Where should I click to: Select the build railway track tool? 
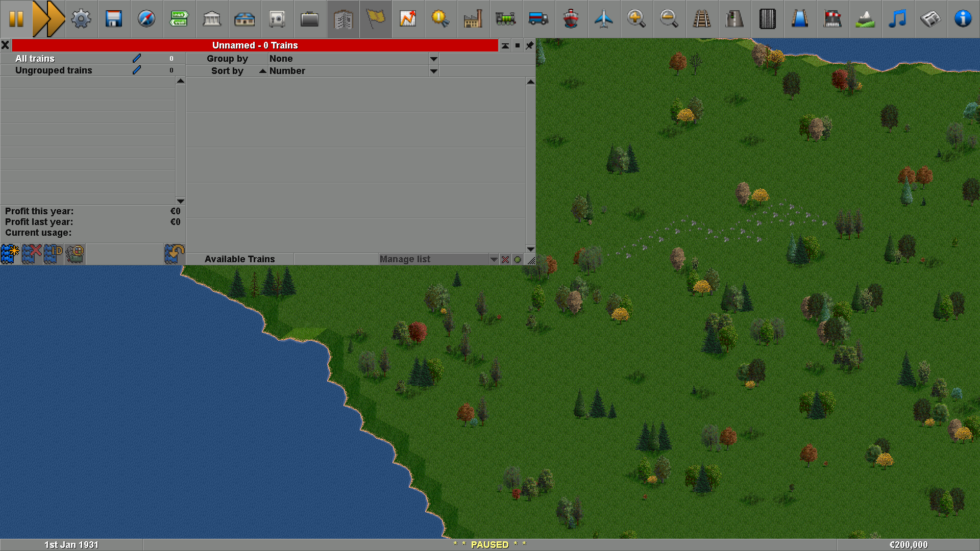click(x=702, y=19)
